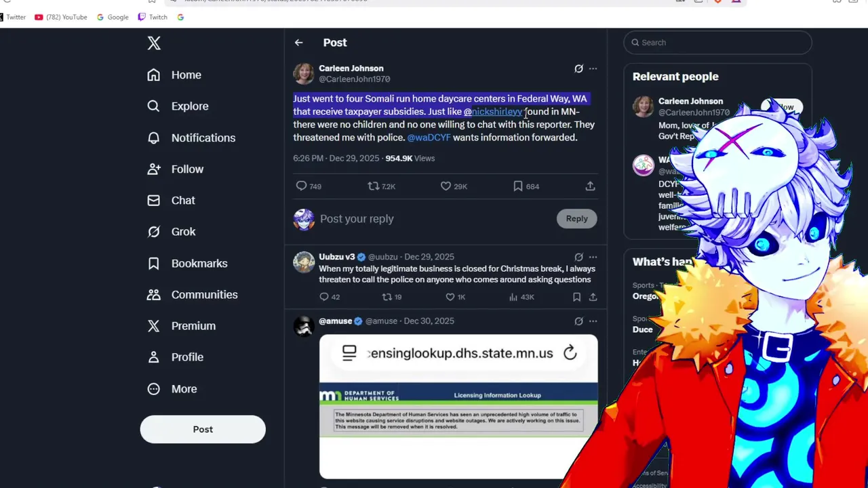Open Carleen Johnson's profile avatar in post
Viewport: 868px width, 488px height.
point(304,73)
